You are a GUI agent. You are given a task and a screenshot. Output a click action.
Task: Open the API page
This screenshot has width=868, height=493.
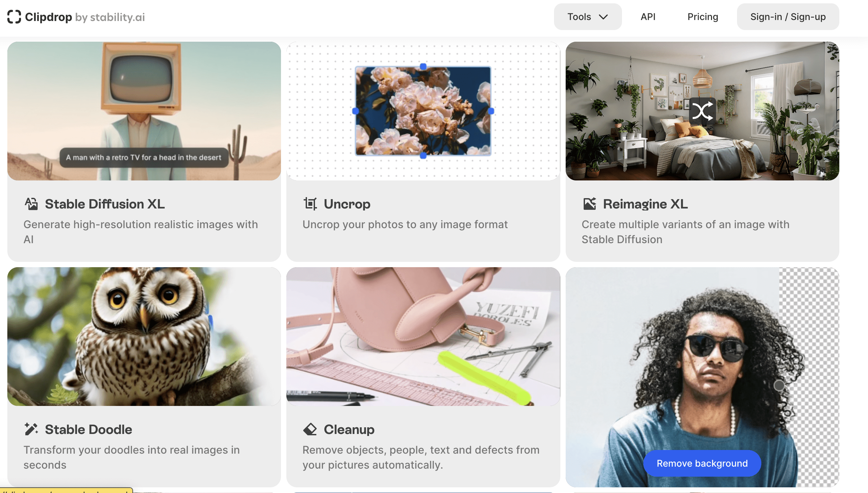(648, 17)
